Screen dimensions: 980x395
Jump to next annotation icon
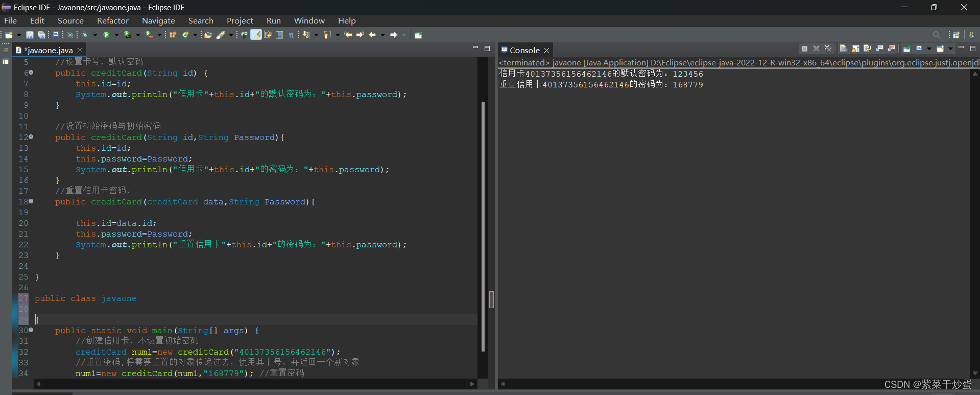pyautogui.click(x=305, y=35)
